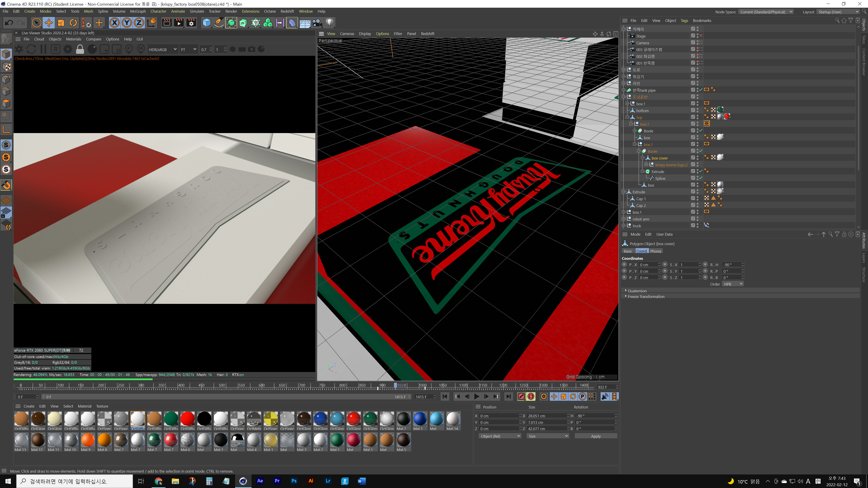Click the Coordinate System icon beside Z

[x=152, y=23]
